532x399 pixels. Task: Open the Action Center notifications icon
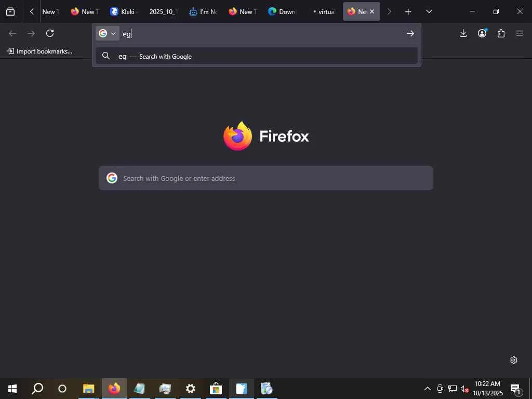pos(515,389)
